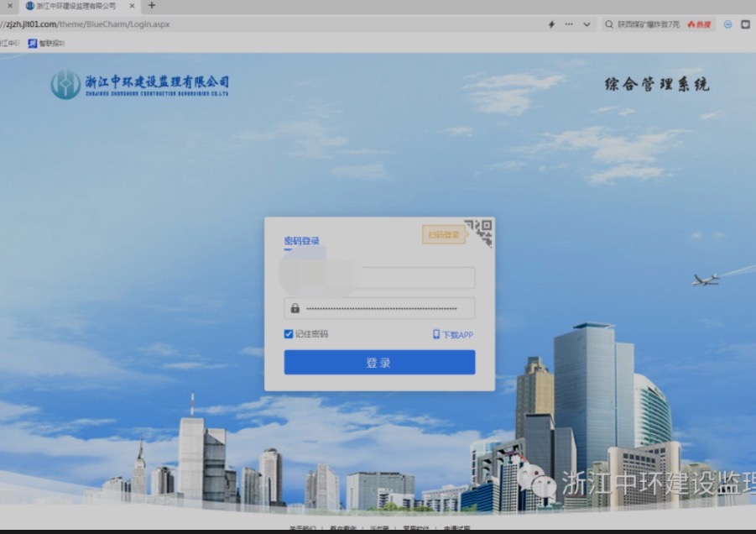756x534 pixels.
Task: Click the blue 登录 button
Action: coord(379,362)
